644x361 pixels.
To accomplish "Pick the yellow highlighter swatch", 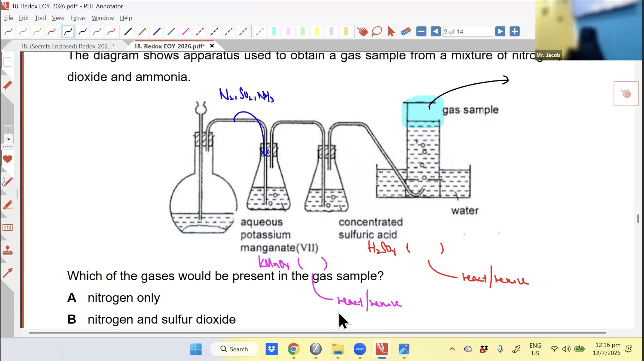I will tap(317, 32).
